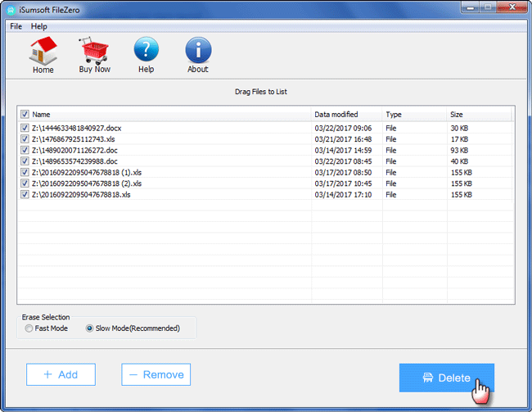Viewport: 532px width, 412px height.
Task: Select Slow Mode(Recommended) option
Action: 89,328
